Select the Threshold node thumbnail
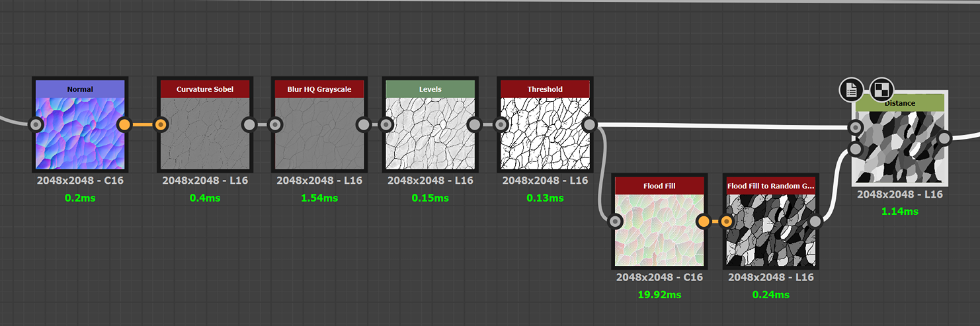The width and height of the screenshot is (980, 326). 545,133
